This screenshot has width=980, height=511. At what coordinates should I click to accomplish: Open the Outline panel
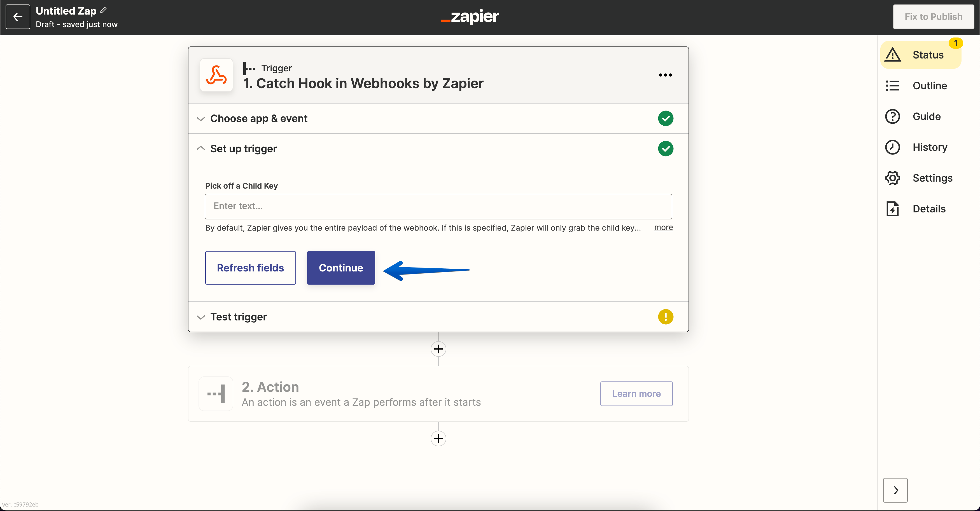click(921, 86)
